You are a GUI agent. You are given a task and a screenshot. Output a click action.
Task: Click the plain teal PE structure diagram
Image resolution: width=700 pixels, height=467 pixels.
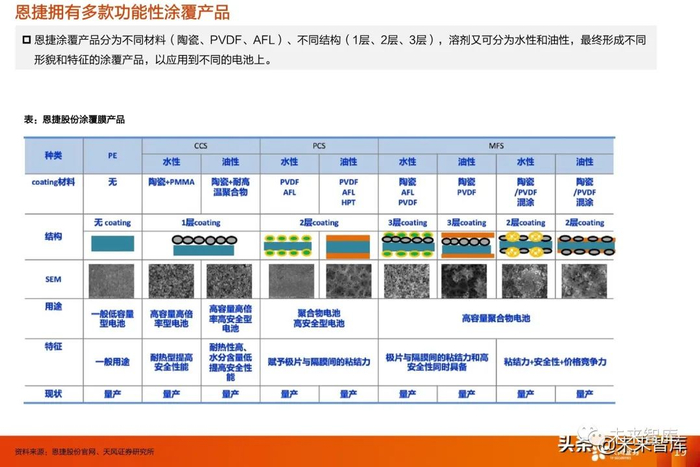pos(112,244)
